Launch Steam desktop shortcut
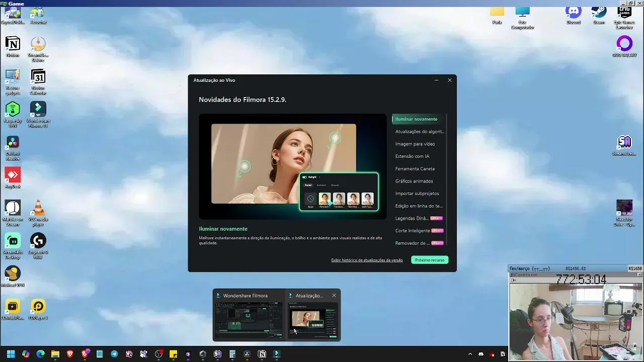Screen dimensions: 644x362 click(x=599, y=15)
